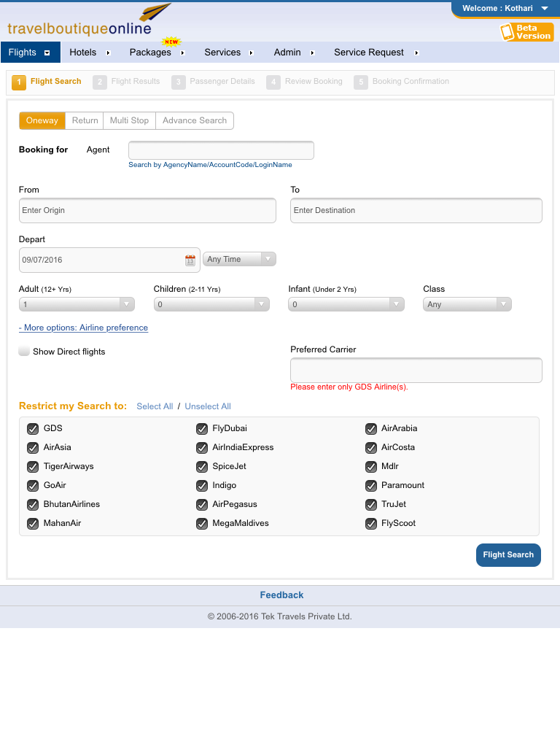Image resolution: width=560 pixels, height=747 pixels.
Task: Click the Flight Results step label
Action: tap(136, 82)
